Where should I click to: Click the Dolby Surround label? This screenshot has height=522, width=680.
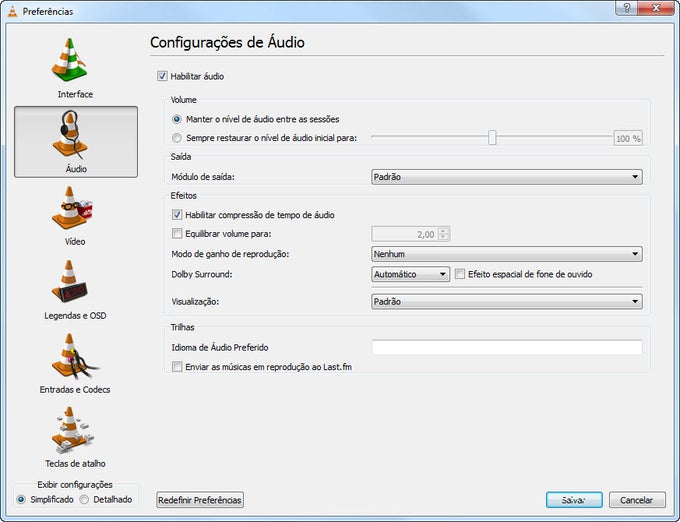(202, 274)
